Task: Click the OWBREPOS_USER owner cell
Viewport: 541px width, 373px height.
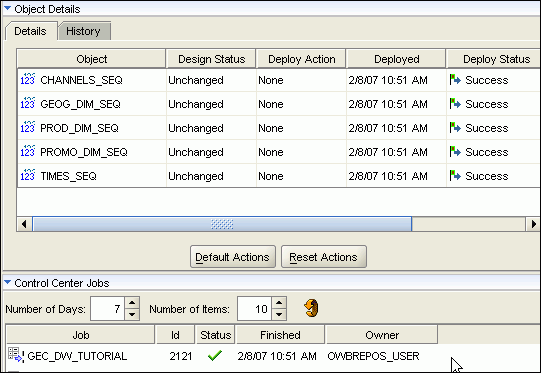Action: click(x=373, y=356)
